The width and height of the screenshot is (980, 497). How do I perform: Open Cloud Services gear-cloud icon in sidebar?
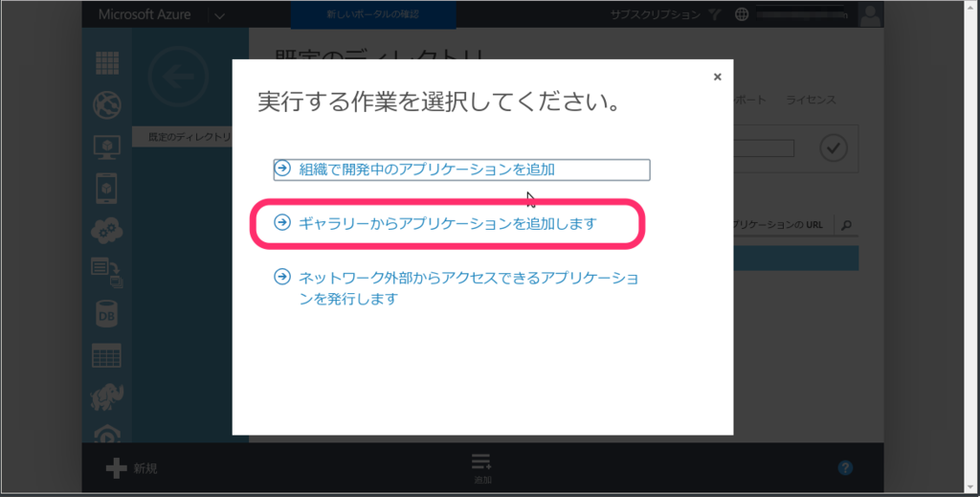[x=107, y=231]
